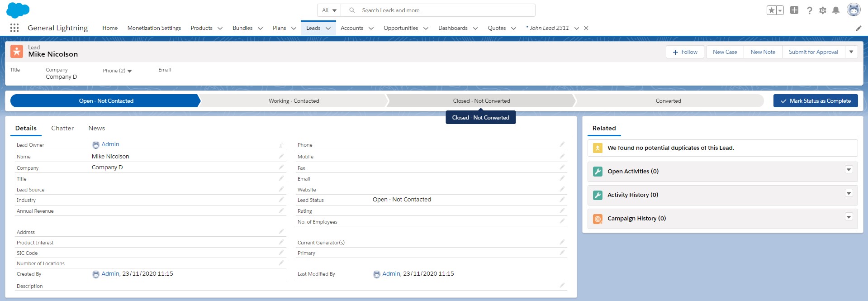Open the Help question mark icon
The image size is (868, 301).
point(809,10)
